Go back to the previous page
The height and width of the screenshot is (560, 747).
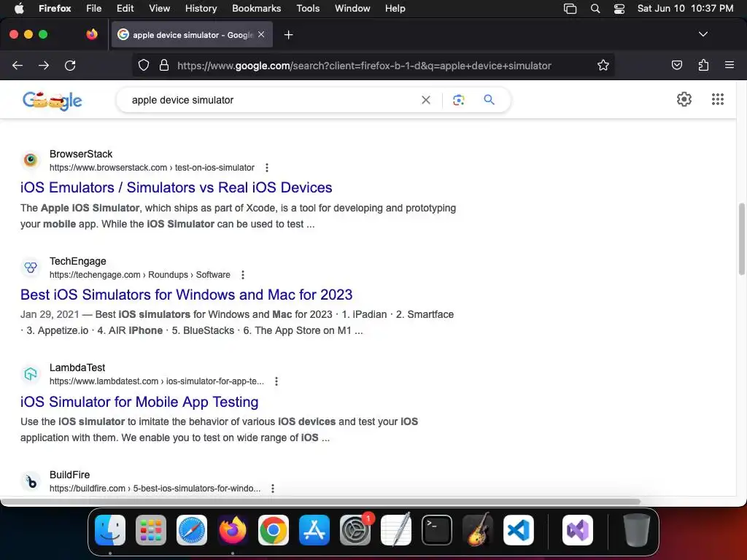pos(18,66)
